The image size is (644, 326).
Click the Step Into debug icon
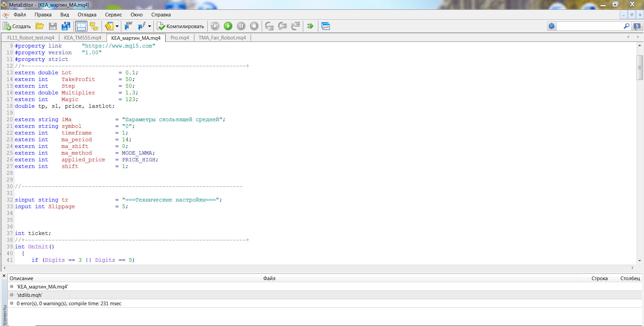pyautogui.click(x=269, y=26)
